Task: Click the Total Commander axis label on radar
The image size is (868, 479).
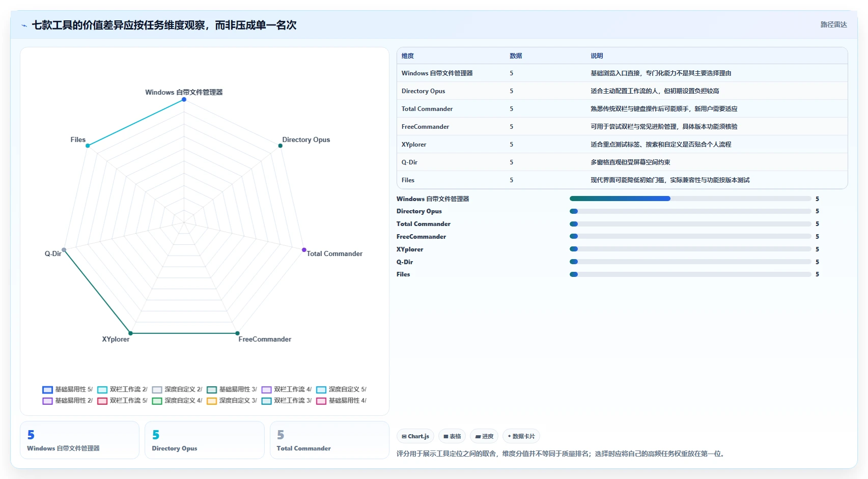Action: pyautogui.click(x=334, y=253)
